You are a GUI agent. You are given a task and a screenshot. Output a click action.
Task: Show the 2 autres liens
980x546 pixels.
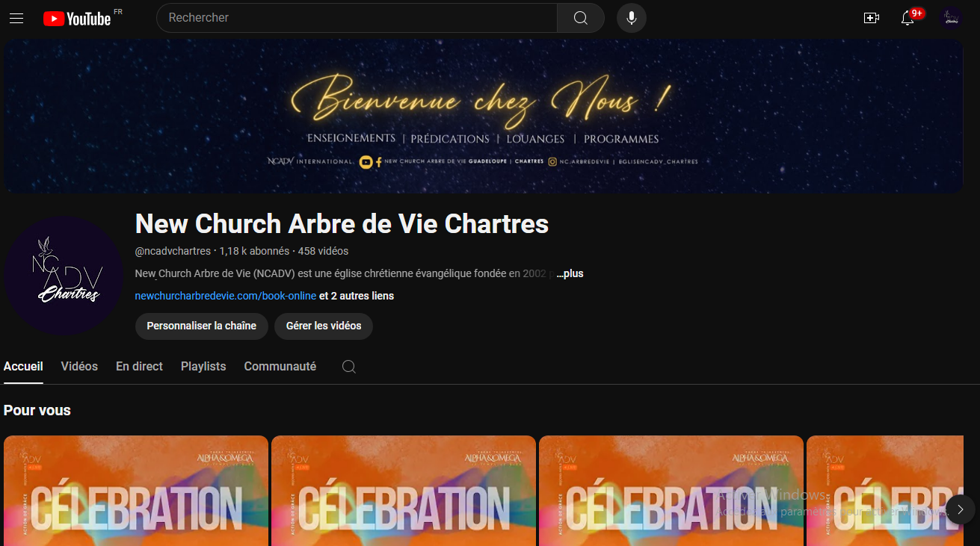[x=357, y=296]
